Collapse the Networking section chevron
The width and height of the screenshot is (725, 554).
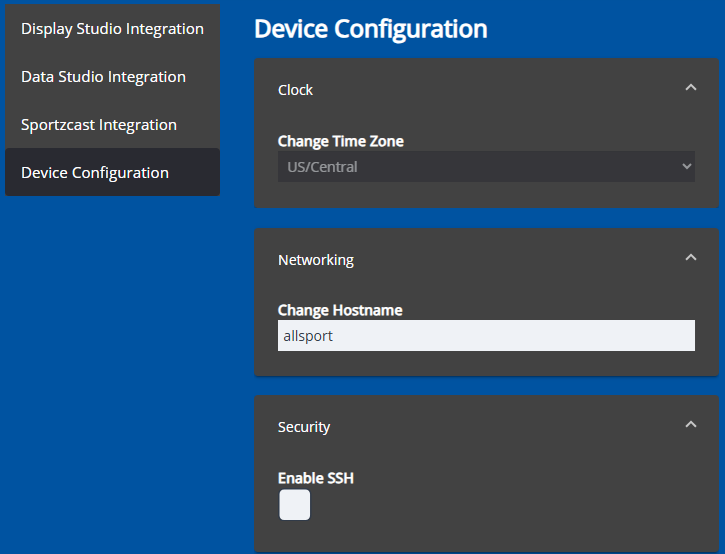click(x=690, y=258)
